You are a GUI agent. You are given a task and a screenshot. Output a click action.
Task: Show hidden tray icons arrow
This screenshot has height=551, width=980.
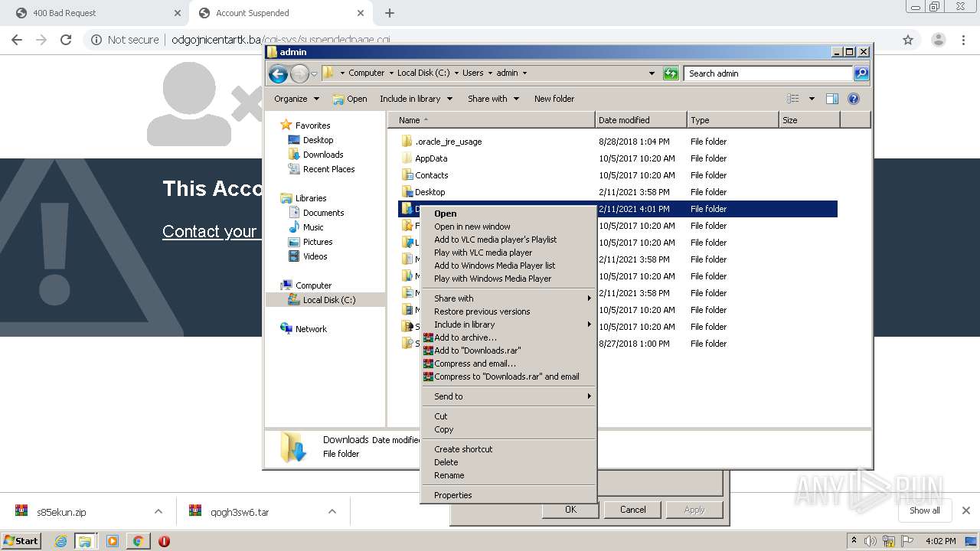[x=855, y=541]
